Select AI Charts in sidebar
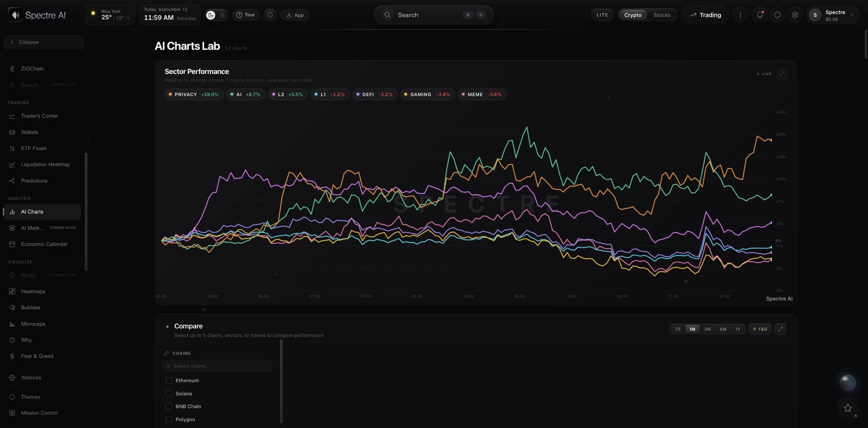The height and width of the screenshot is (428, 868). (42, 212)
